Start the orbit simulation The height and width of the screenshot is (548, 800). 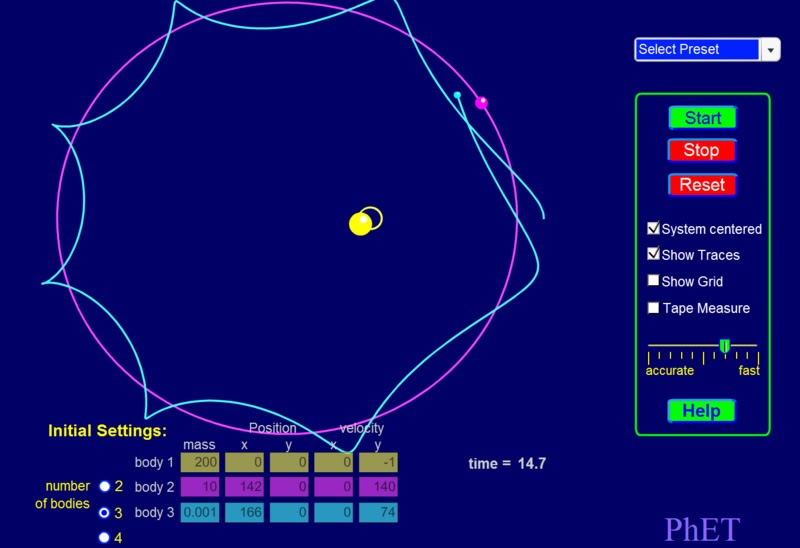pyautogui.click(x=703, y=118)
